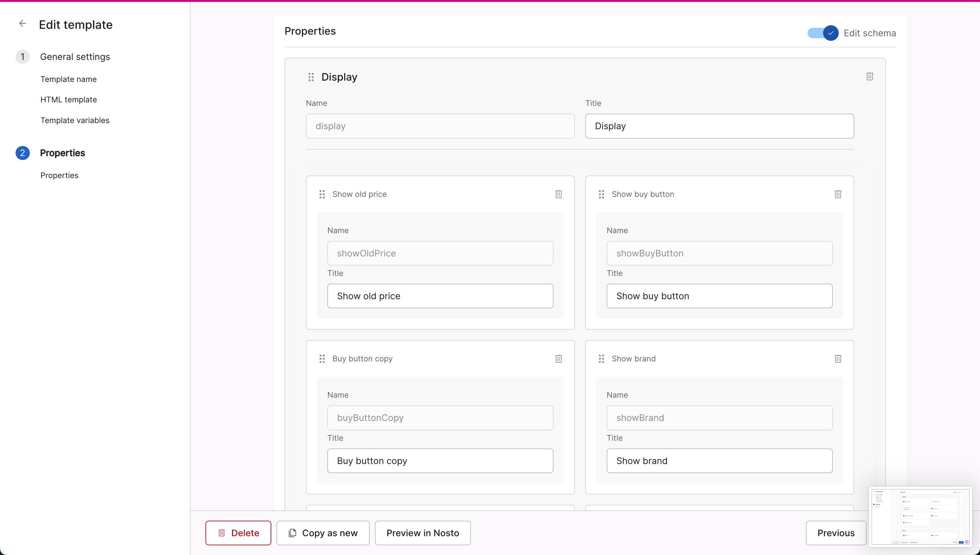Click the back arrow beside Edit template
This screenshot has width=980, height=555.
tap(22, 24)
